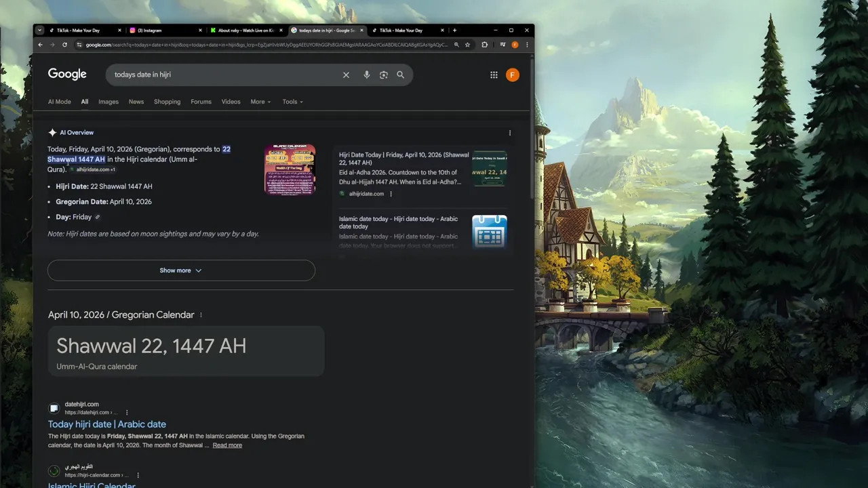Click Read more on datehijri snippet
The image size is (868, 488).
pos(227,445)
